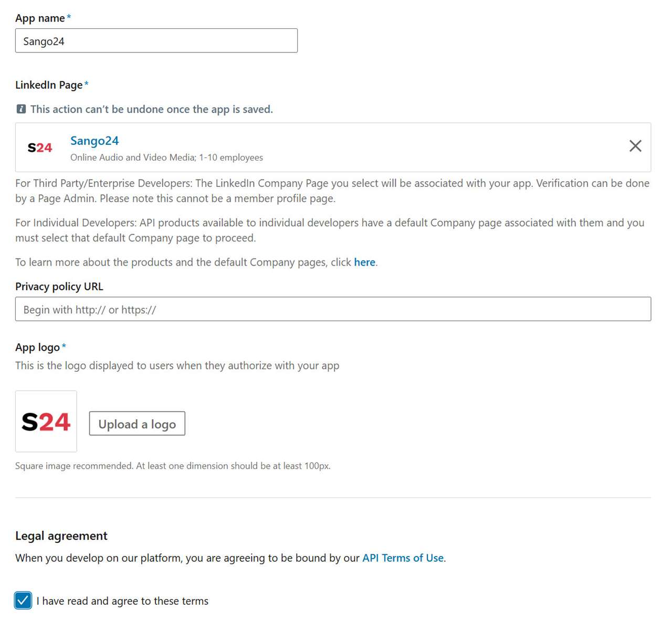The image size is (672, 630).
Task: Click the Upload a logo button
Action: click(x=137, y=424)
